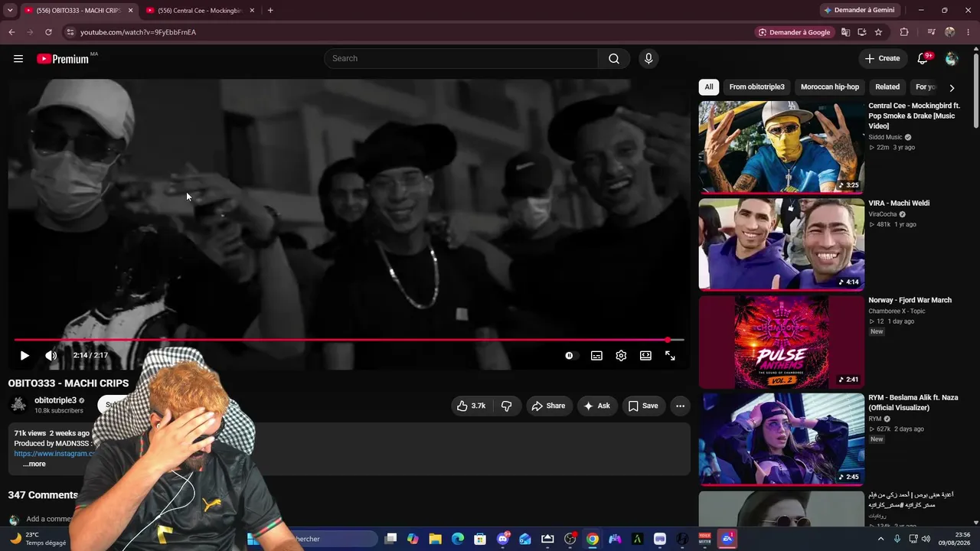Open the Create button
Image resolution: width=980 pixels, height=551 pixels.
pos(882,59)
